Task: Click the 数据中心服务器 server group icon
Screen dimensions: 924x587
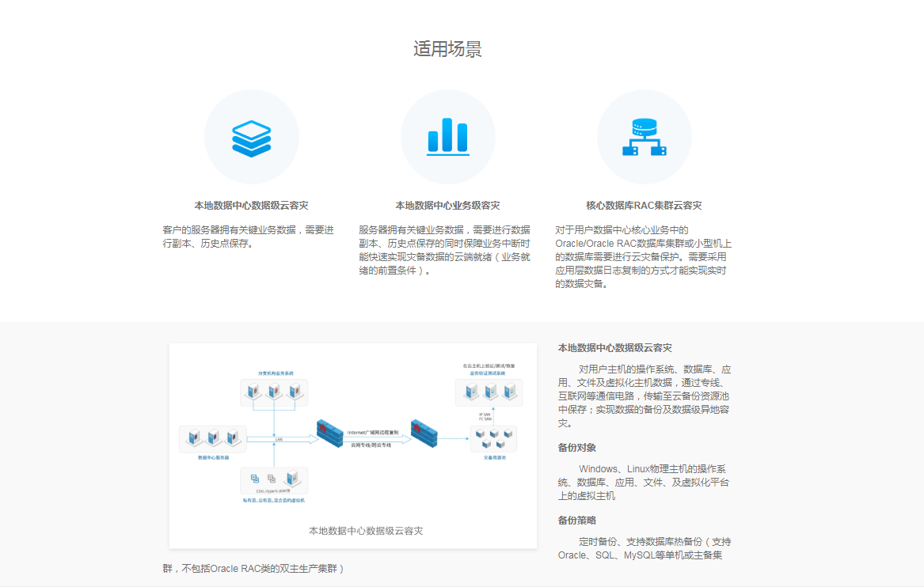Action: coord(213,437)
